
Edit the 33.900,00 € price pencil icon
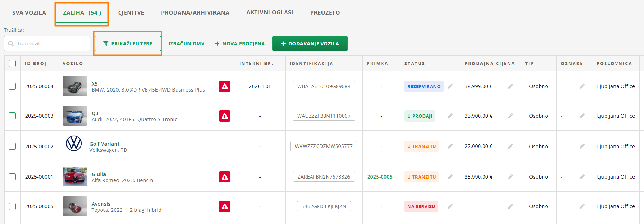pos(510,116)
